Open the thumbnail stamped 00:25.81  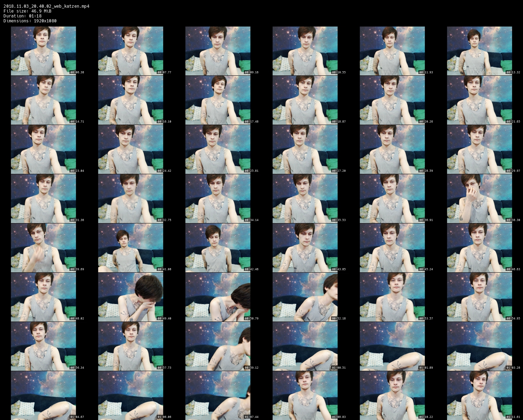point(218,149)
